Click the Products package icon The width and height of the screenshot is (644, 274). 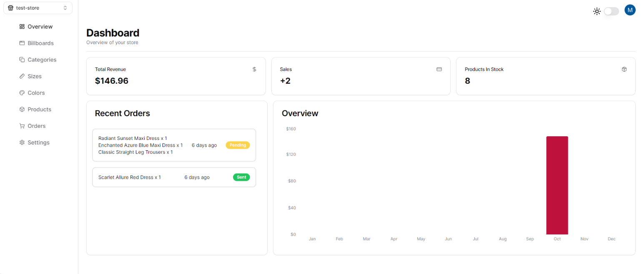pyautogui.click(x=22, y=109)
